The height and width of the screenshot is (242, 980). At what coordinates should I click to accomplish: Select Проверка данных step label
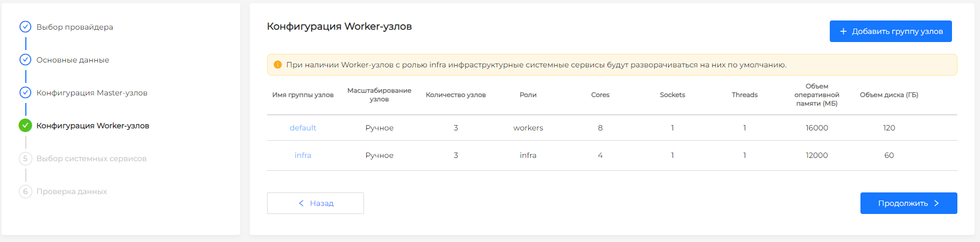click(x=72, y=191)
